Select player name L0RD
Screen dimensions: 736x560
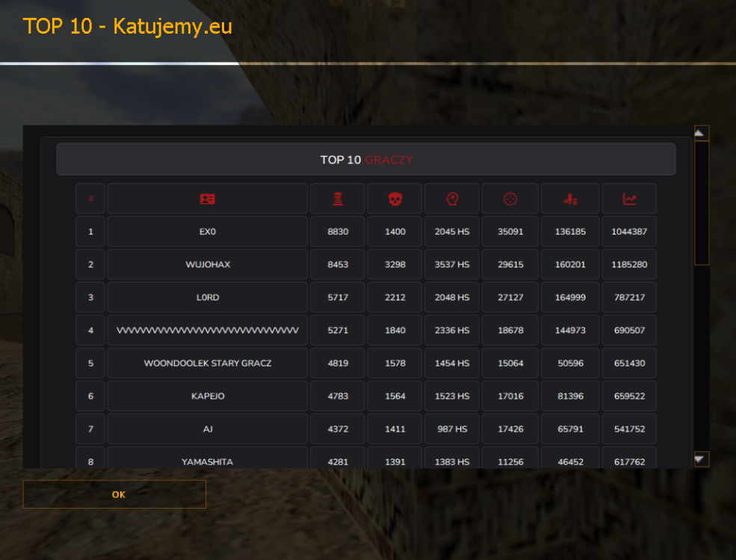[208, 297]
